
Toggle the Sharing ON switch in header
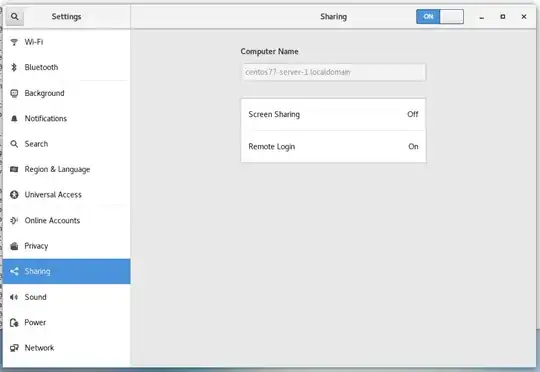(440, 17)
